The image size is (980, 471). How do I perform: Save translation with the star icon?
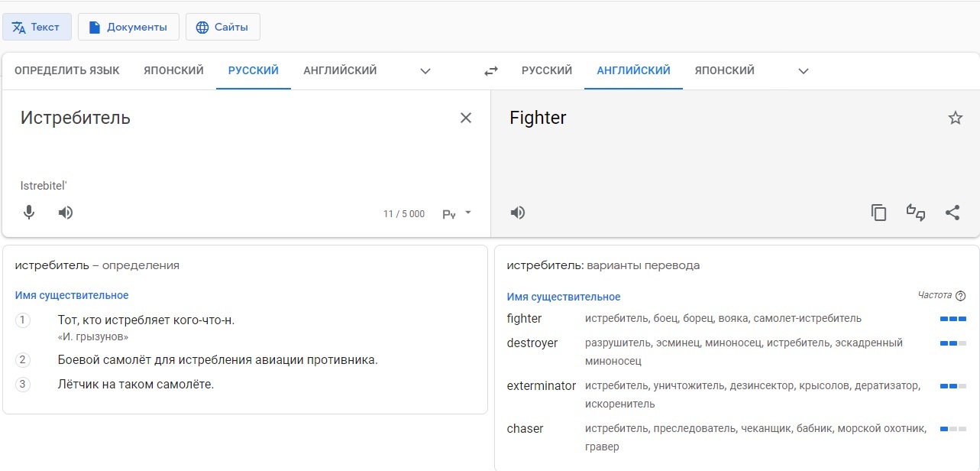(955, 118)
